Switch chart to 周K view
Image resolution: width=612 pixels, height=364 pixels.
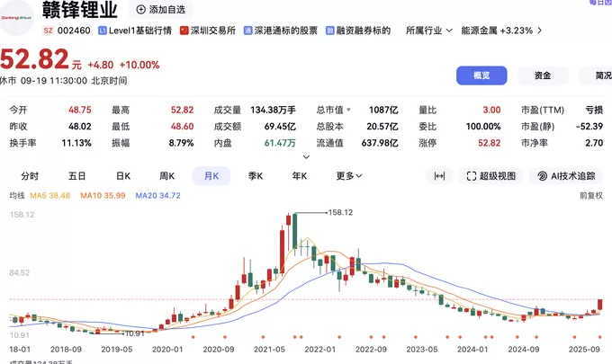pos(167,176)
